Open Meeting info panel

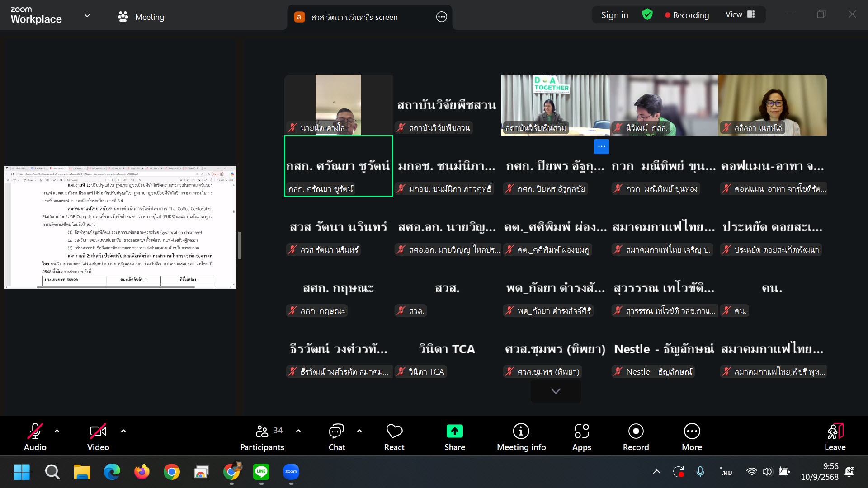tap(521, 436)
